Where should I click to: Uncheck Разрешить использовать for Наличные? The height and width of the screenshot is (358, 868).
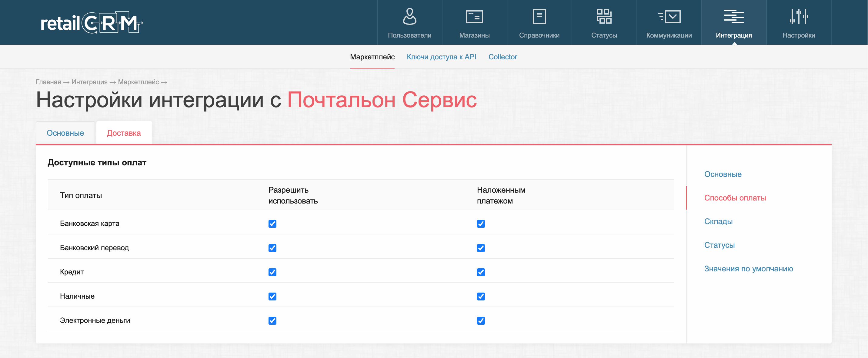click(272, 297)
